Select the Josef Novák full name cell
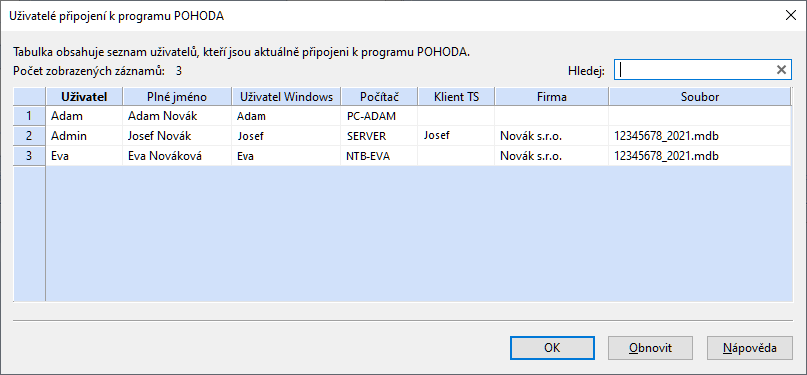Viewport: 807px width, 375px height. tap(177, 136)
